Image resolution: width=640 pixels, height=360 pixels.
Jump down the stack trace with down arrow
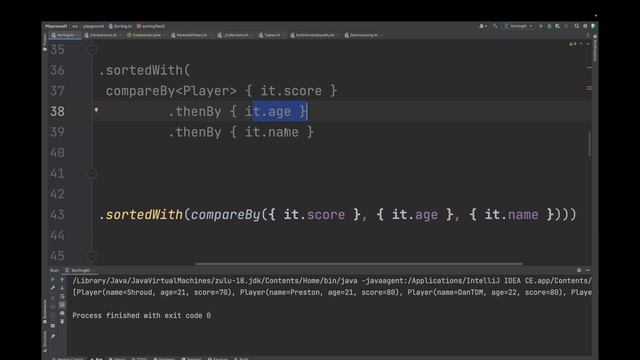pyautogui.click(x=62, y=288)
